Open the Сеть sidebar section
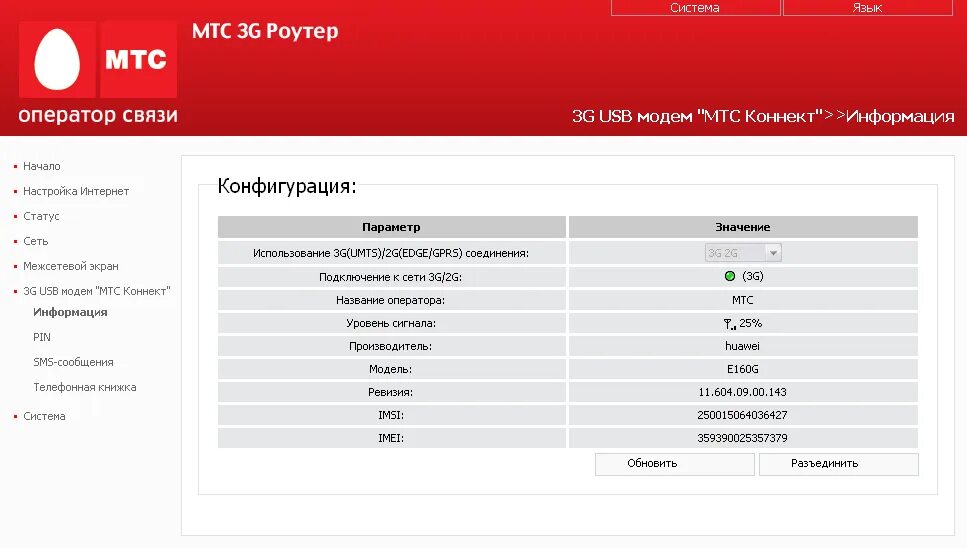The image size is (967, 548). [35, 241]
